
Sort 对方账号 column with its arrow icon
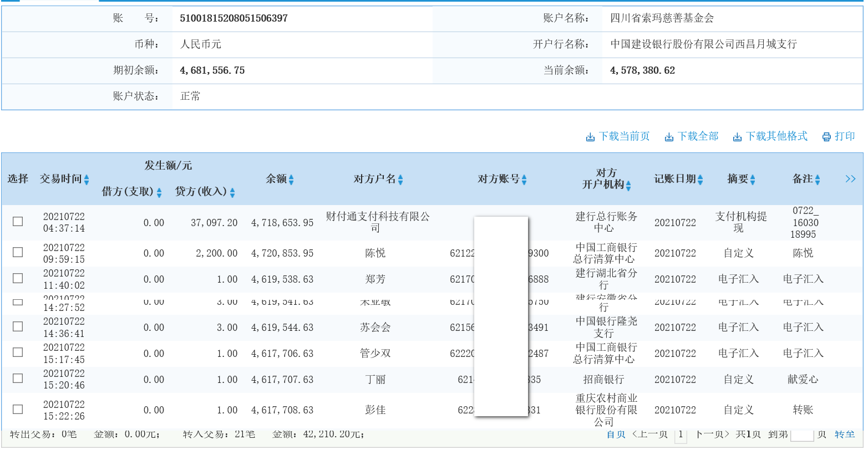click(x=523, y=179)
